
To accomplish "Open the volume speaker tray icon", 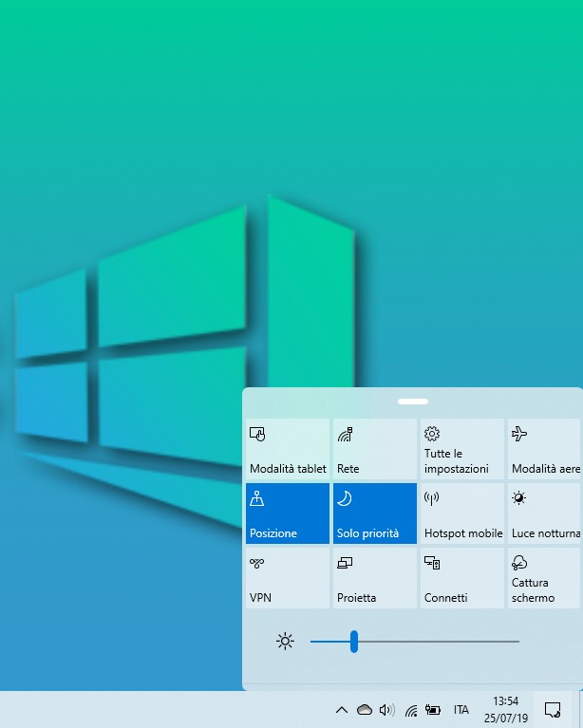I will click(387, 709).
